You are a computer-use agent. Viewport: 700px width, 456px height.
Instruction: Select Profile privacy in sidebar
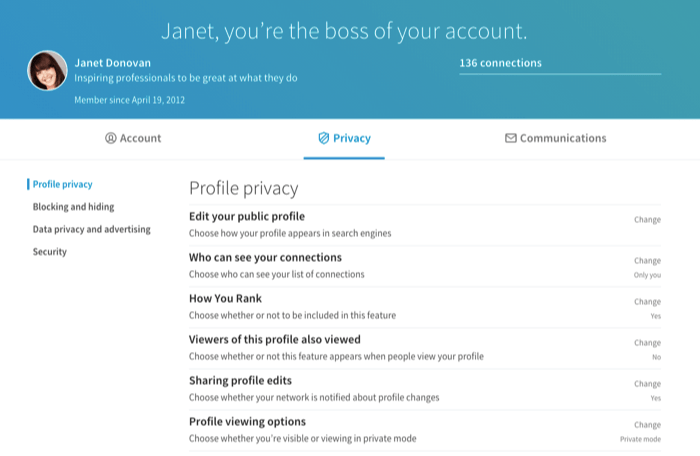62,184
